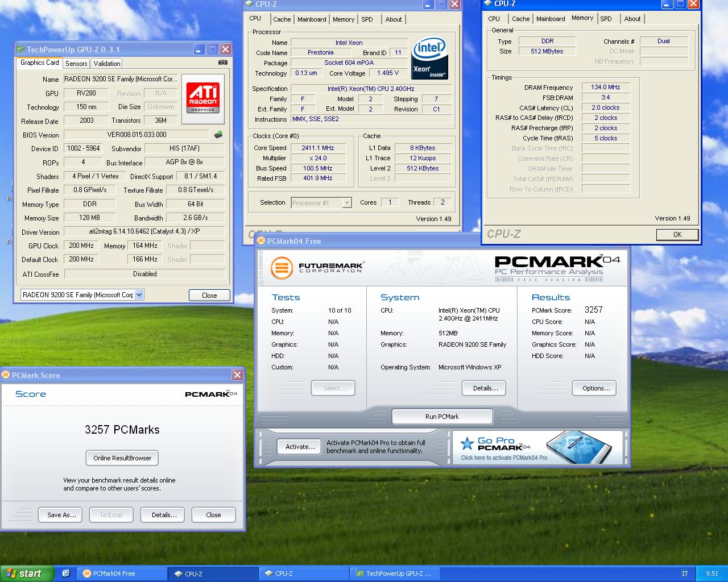Open the Start menu
The width and height of the screenshot is (728, 582).
click(x=27, y=573)
